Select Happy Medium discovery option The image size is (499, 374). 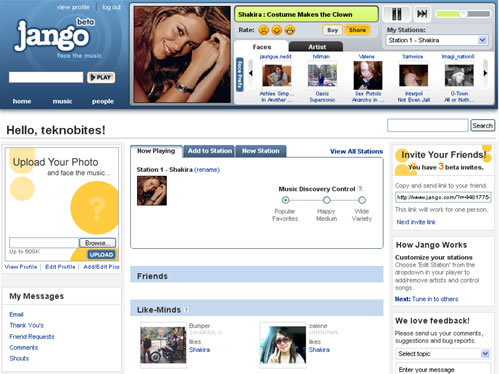point(327,200)
